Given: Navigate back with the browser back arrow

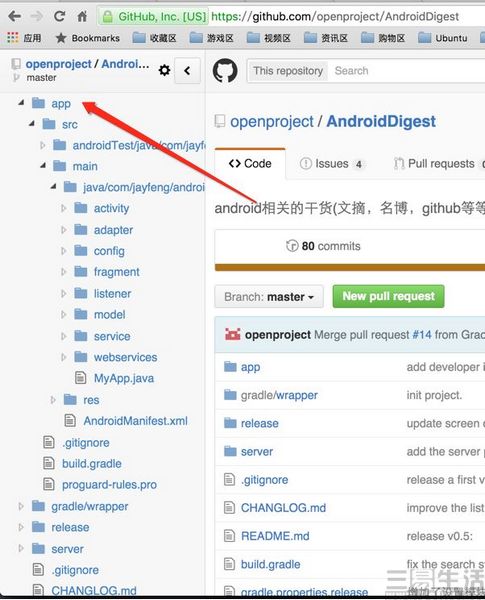Looking at the screenshot, I should (15, 16).
